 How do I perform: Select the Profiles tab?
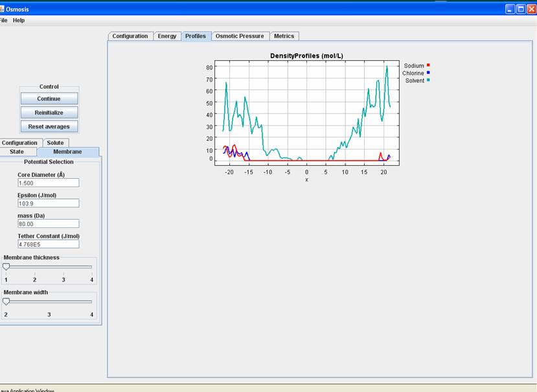point(195,36)
